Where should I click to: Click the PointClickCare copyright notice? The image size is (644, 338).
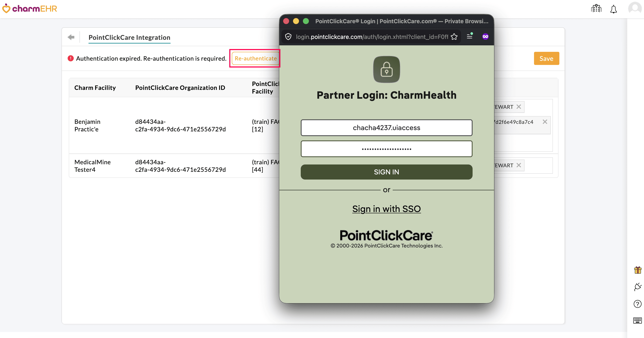[x=386, y=246]
